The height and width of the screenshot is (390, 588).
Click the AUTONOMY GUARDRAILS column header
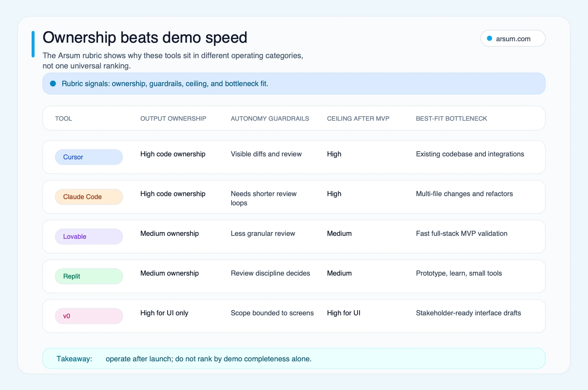[270, 118]
